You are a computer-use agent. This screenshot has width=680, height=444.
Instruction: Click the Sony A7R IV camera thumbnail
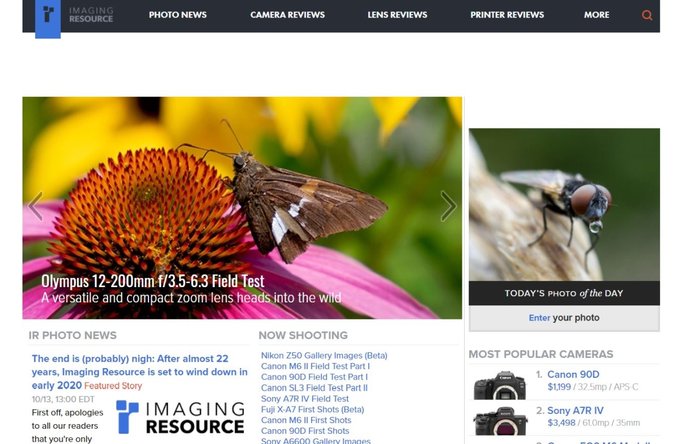point(500,421)
